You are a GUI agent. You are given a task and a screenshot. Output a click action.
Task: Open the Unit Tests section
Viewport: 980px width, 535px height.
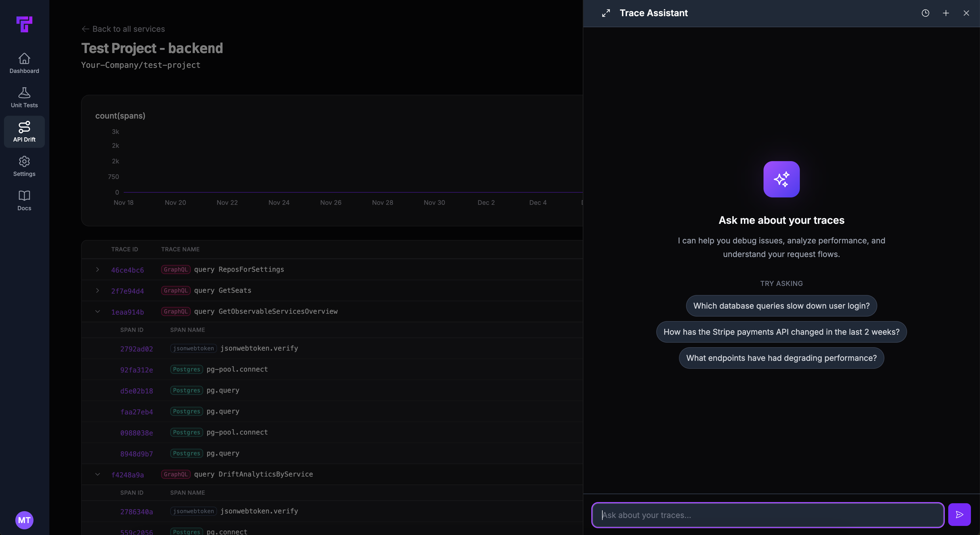point(24,97)
